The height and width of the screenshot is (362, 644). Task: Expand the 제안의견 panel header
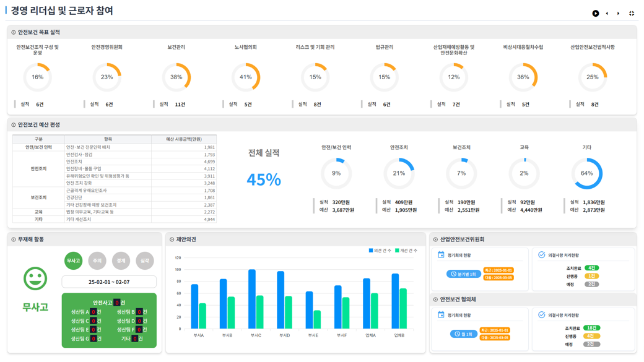(x=172, y=239)
